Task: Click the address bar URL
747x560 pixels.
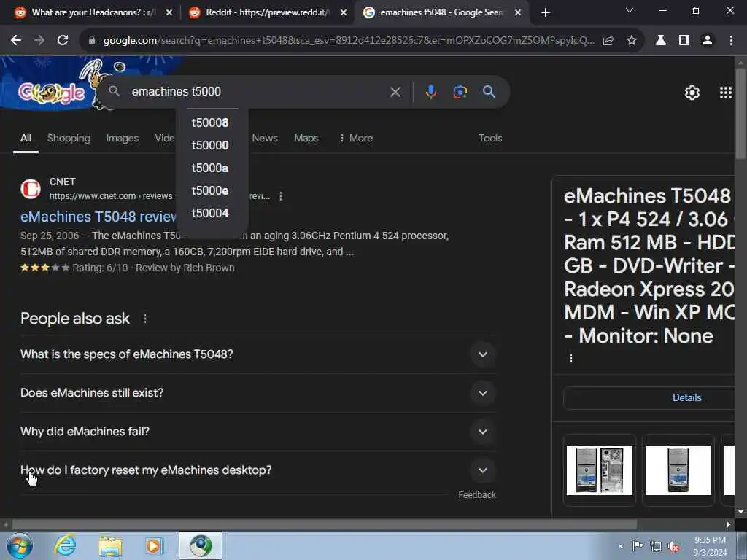Action: 349,41
